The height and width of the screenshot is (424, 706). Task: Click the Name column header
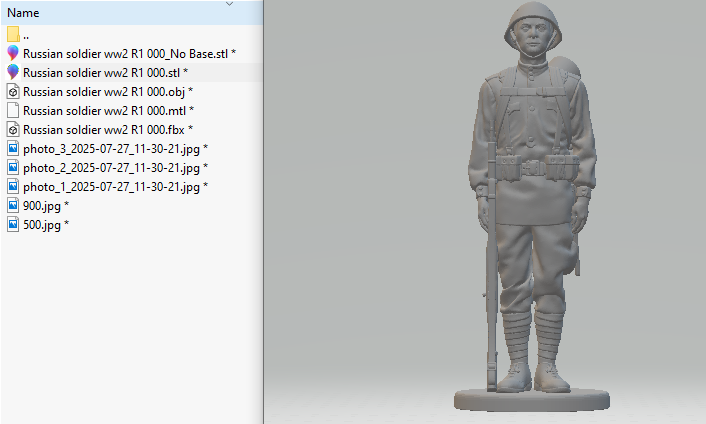click(24, 13)
